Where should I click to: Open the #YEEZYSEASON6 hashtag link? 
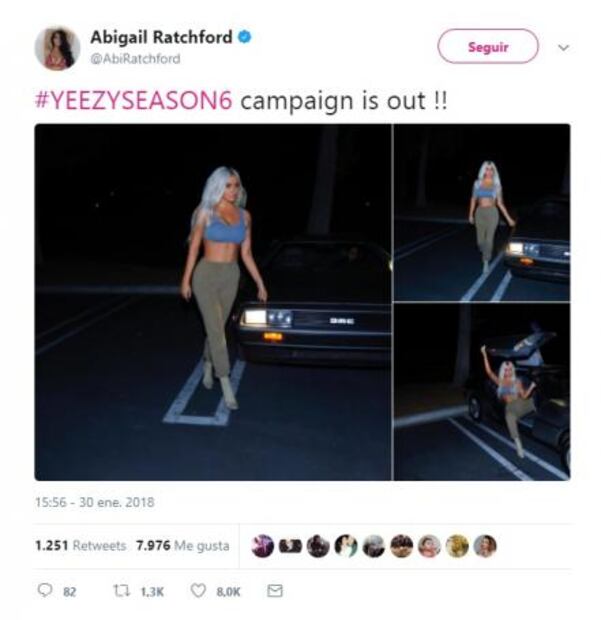click(x=133, y=100)
